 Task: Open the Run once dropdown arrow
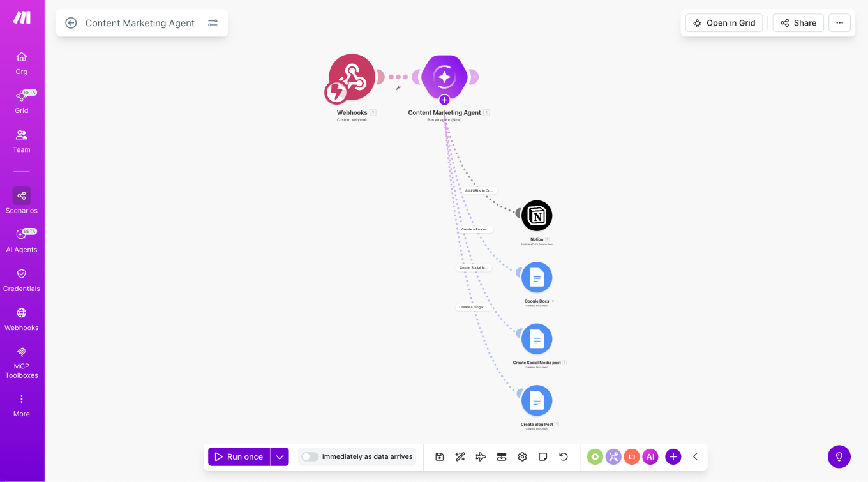[280, 456]
